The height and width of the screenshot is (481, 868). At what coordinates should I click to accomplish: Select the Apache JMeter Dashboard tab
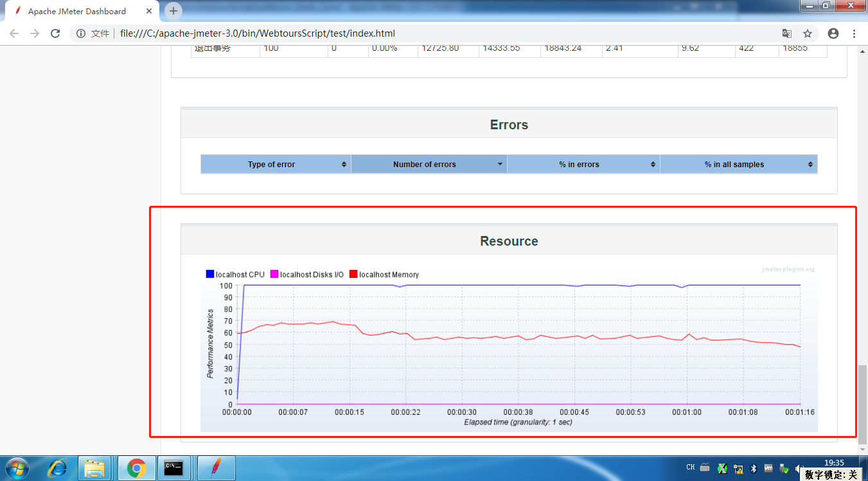[82, 11]
